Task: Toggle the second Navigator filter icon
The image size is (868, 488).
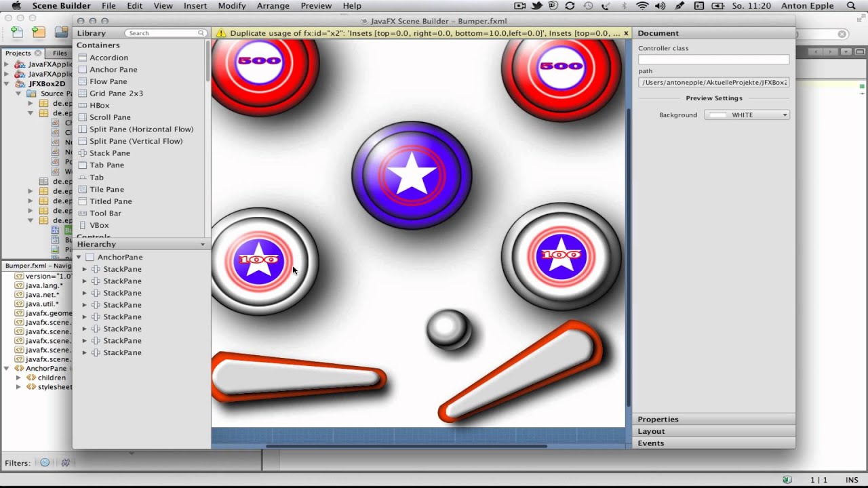Action: click(65, 463)
